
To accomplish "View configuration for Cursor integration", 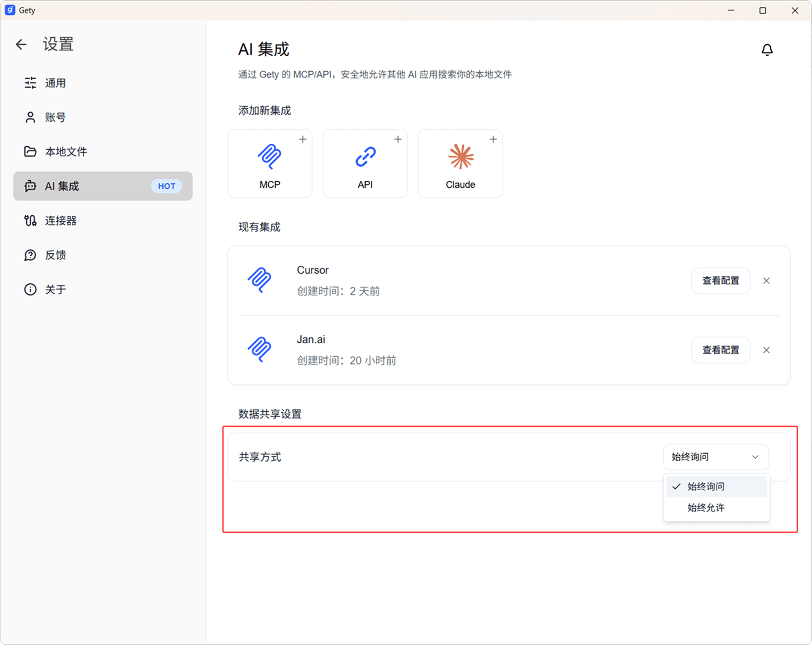I will pyautogui.click(x=720, y=281).
